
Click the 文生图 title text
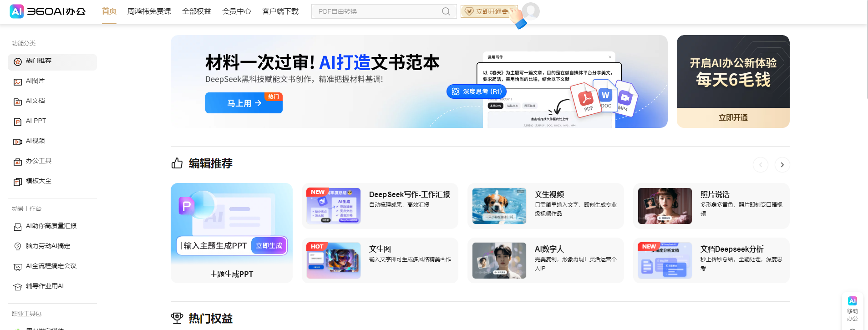coord(380,249)
